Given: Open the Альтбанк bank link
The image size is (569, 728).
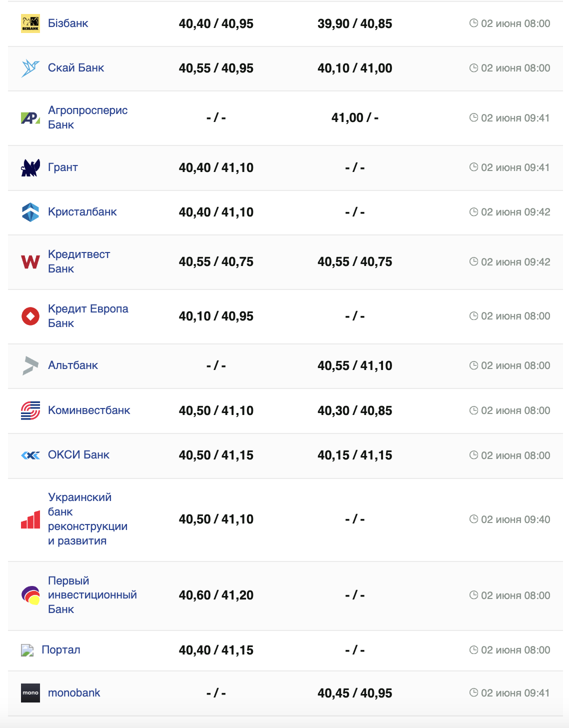Looking at the screenshot, I should click(x=73, y=365).
